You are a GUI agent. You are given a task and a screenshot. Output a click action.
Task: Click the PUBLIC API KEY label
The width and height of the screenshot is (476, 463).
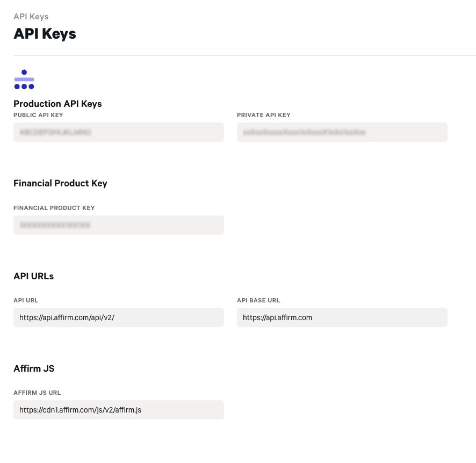[38, 115]
